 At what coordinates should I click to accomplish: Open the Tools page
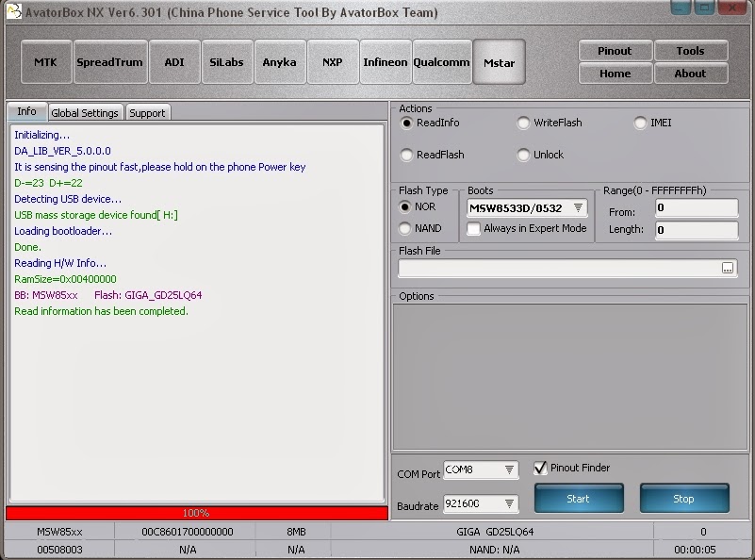tap(691, 51)
